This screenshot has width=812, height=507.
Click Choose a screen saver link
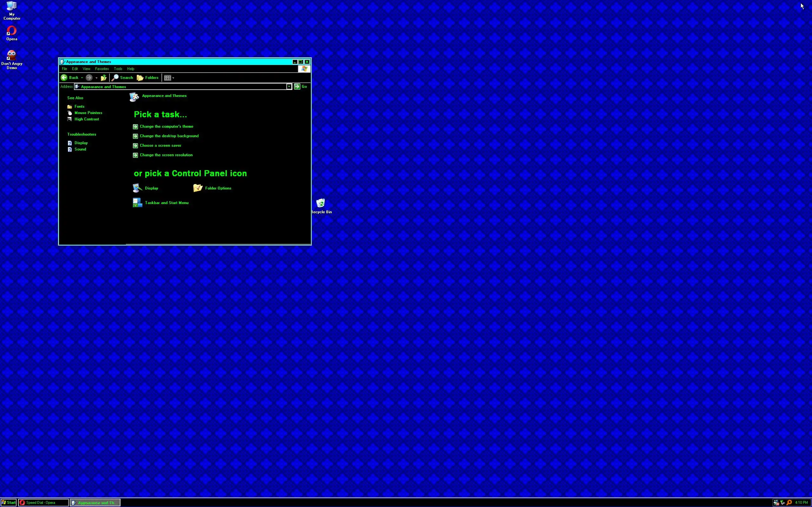[x=160, y=145]
